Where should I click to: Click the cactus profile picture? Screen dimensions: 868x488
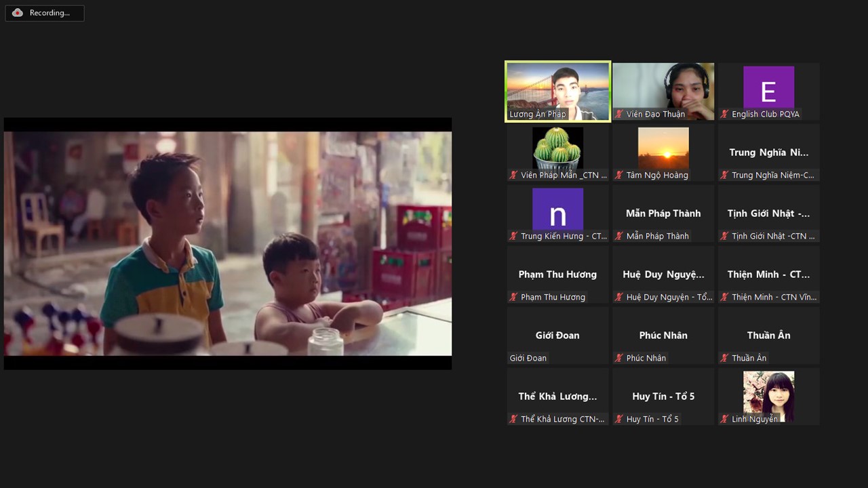click(557, 148)
